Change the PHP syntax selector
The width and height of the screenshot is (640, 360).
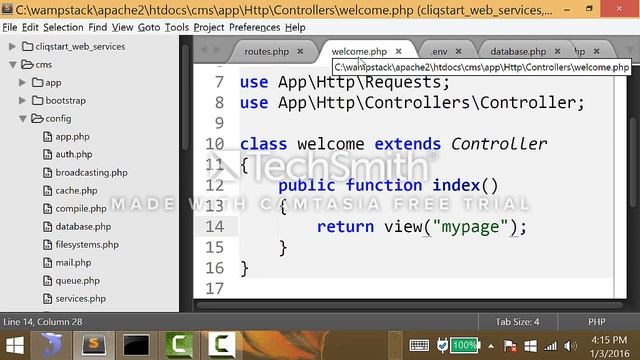(x=596, y=322)
